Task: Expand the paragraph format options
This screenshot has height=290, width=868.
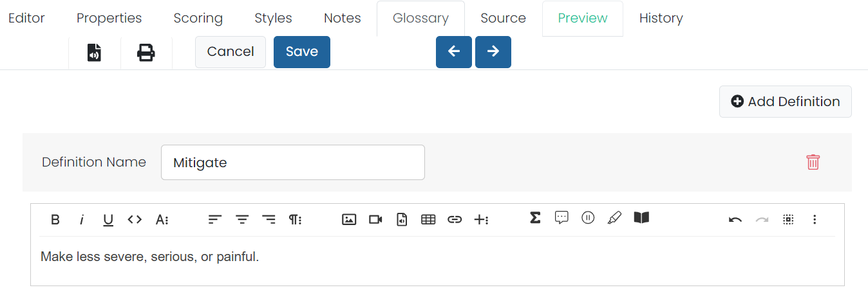Action: point(295,219)
